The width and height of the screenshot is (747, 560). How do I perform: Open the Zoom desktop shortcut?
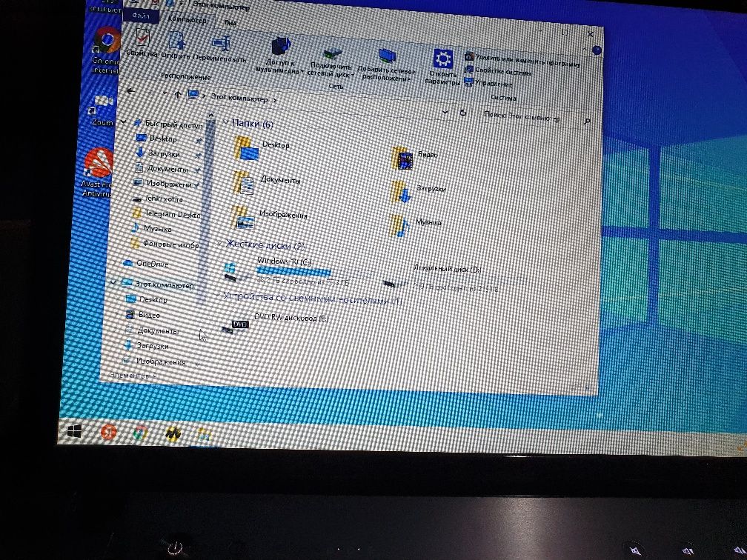click(102, 110)
